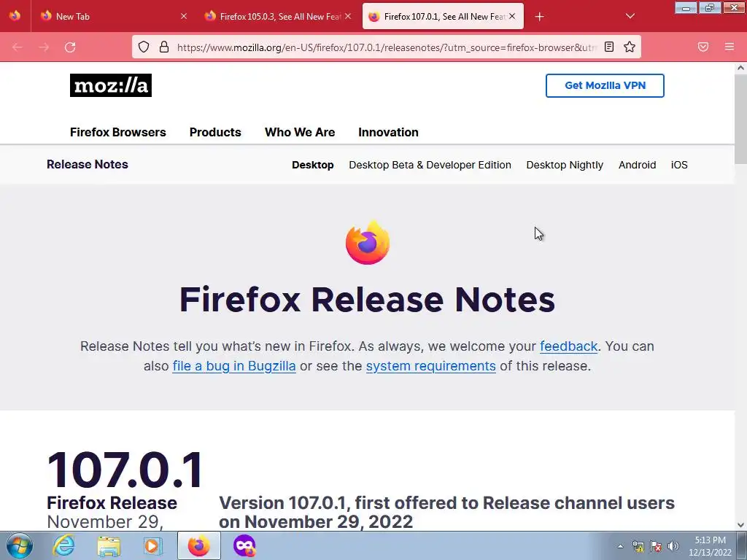The height and width of the screenshot is (560, 747).
Task: Click the Release Notes heading link
Action: coord(88,164)
